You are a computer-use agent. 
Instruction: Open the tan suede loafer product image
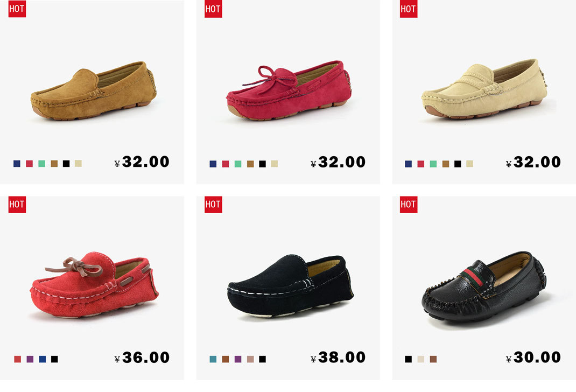point(94,91)
